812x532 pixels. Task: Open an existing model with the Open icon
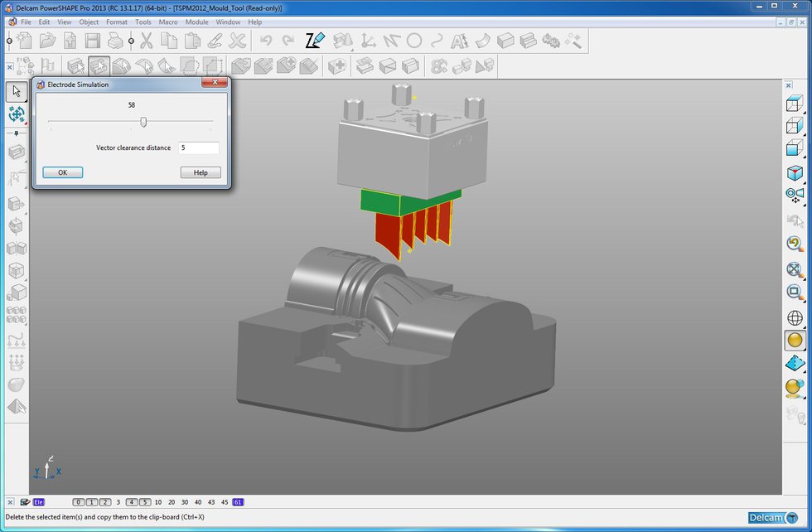(x=46, y=39)
